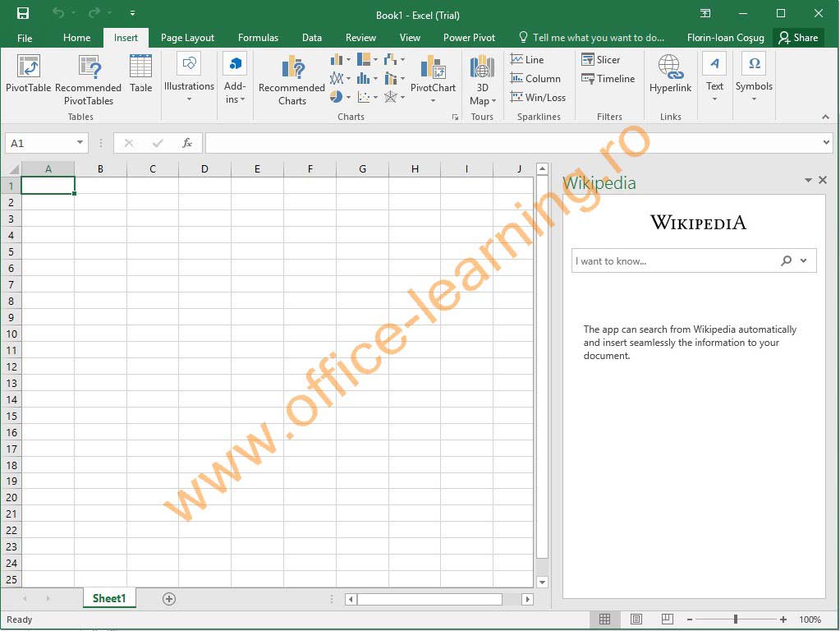Switch to Normal view in the status bar
Image resolution: width=840 pixels, height=631 pixels.
pos(605,619)
